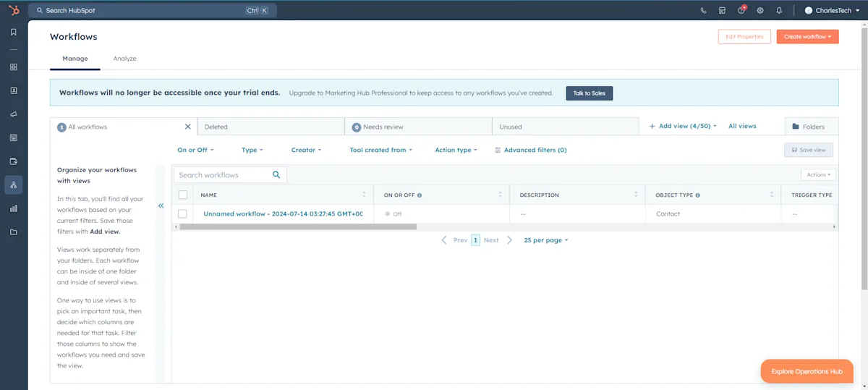Click the table horizontal scrollbar
The height and width of the screenshot is (390, 868).
(298, 226)
